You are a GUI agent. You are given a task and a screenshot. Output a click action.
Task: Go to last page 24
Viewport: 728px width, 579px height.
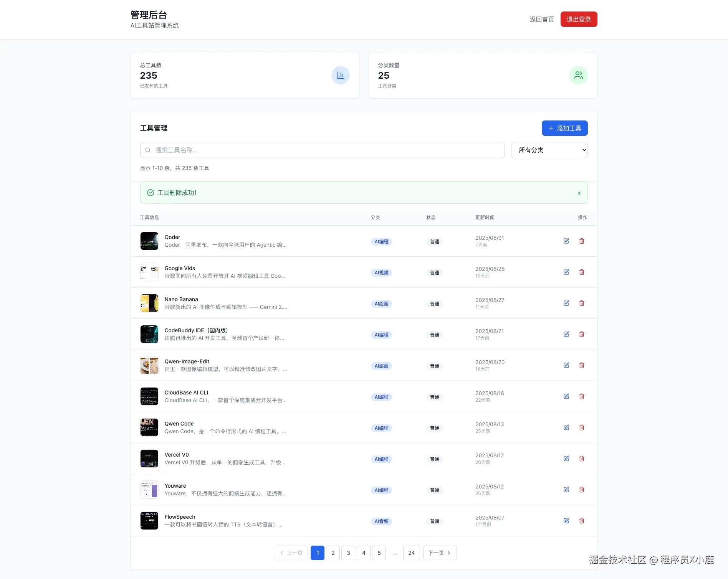click(x=412, y=553)
